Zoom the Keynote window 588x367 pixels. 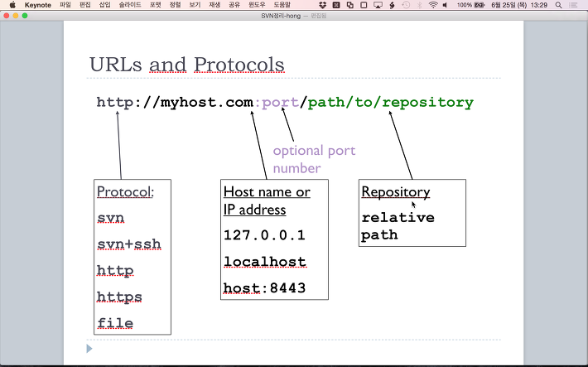point(25,16)
